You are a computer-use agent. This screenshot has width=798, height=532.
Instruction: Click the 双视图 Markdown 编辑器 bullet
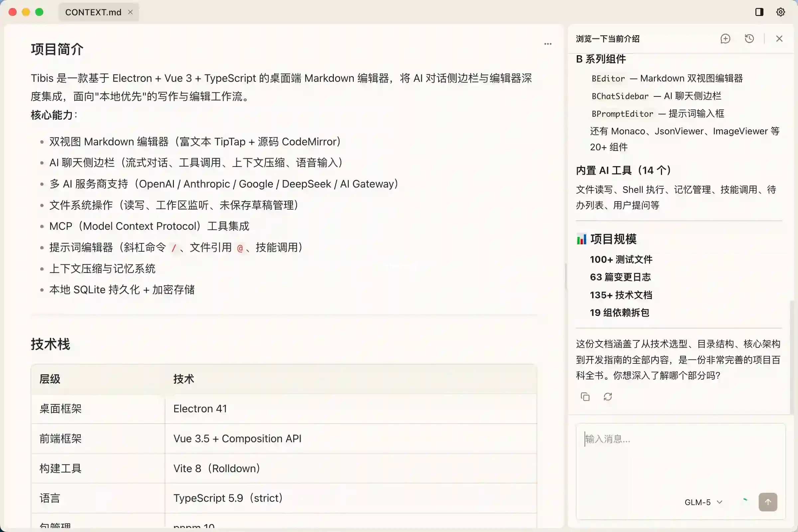[195, 142]
